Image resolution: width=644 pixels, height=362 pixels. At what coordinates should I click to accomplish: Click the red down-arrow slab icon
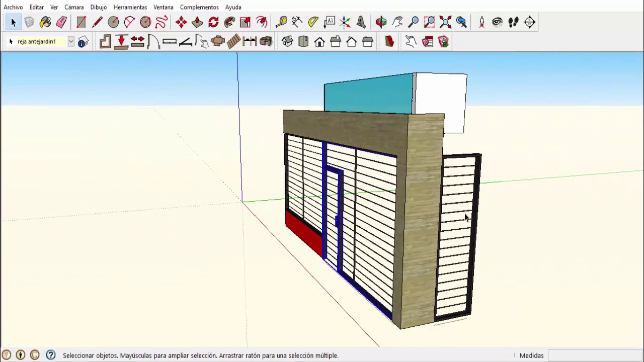pos(121,42)
